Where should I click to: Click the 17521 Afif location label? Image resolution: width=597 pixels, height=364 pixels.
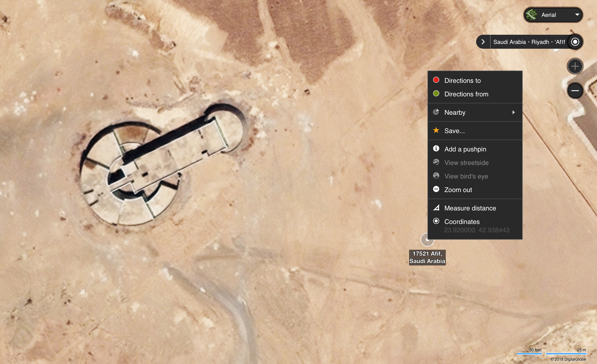pyautogui.click(x=427, y=257)
